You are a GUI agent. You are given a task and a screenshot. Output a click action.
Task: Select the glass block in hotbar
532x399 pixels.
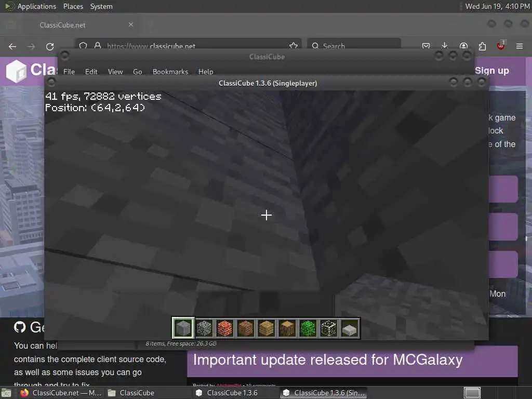point(329,328)
